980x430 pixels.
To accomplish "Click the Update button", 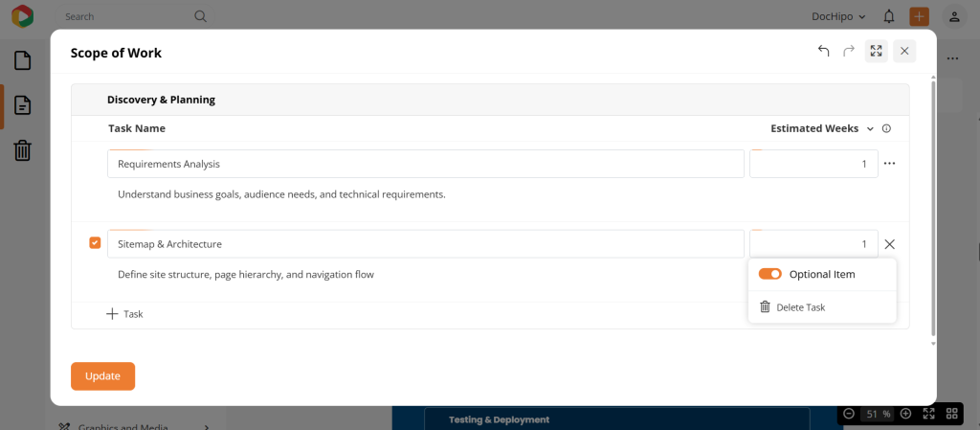I will (102, 376).
